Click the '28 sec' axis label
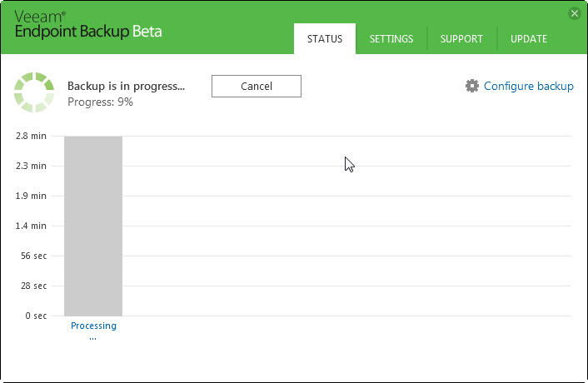The image size is (588, 383). tap(34, 286)
